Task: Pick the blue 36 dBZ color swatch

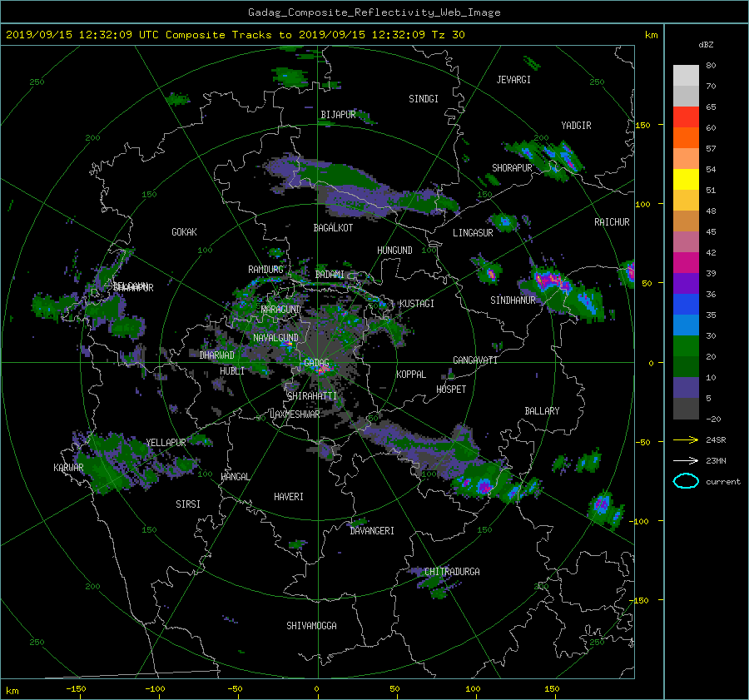Action: (686, 305)
